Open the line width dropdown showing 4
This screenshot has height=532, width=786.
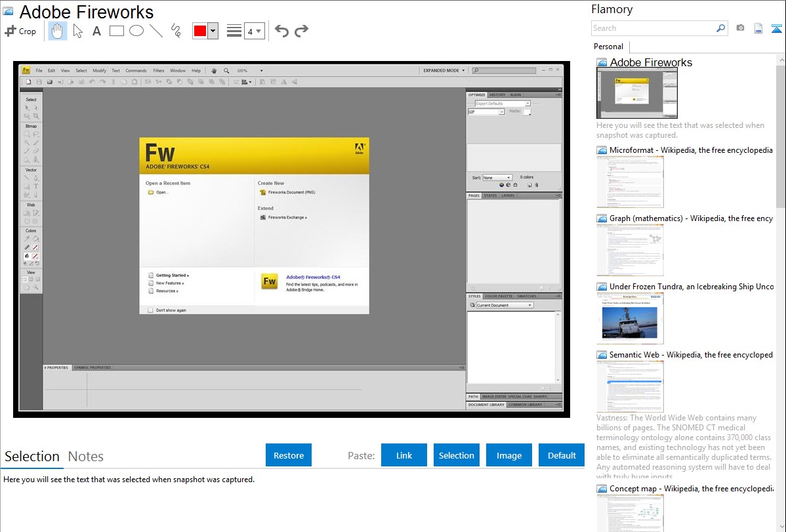click(x=255, y=31)
